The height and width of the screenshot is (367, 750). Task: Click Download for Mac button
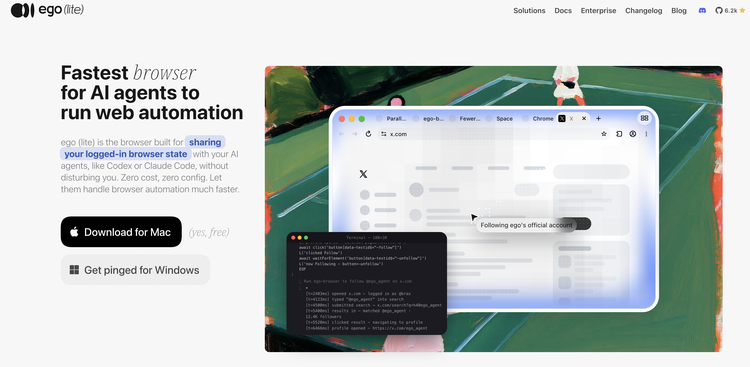[121, 232]
